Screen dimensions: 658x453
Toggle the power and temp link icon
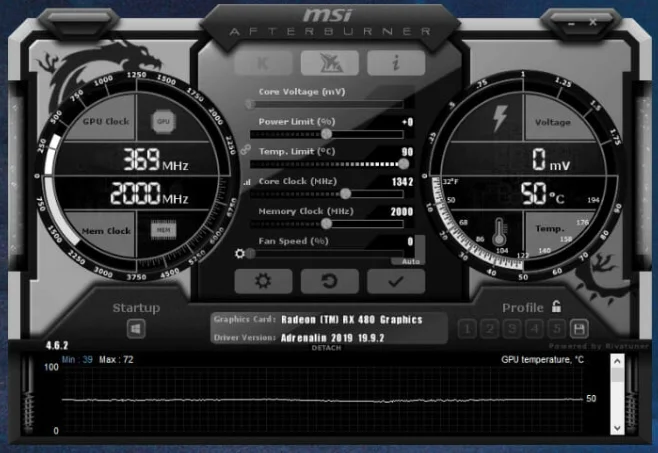[245, 149]
